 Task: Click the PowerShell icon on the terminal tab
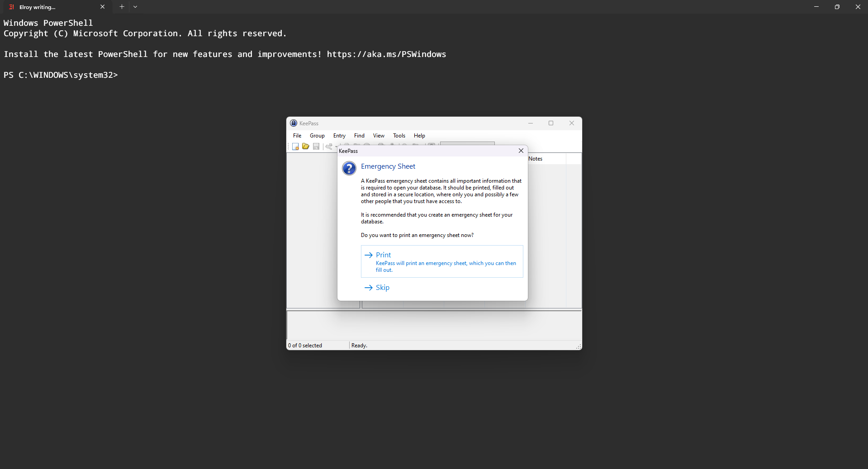click(12, 7)
